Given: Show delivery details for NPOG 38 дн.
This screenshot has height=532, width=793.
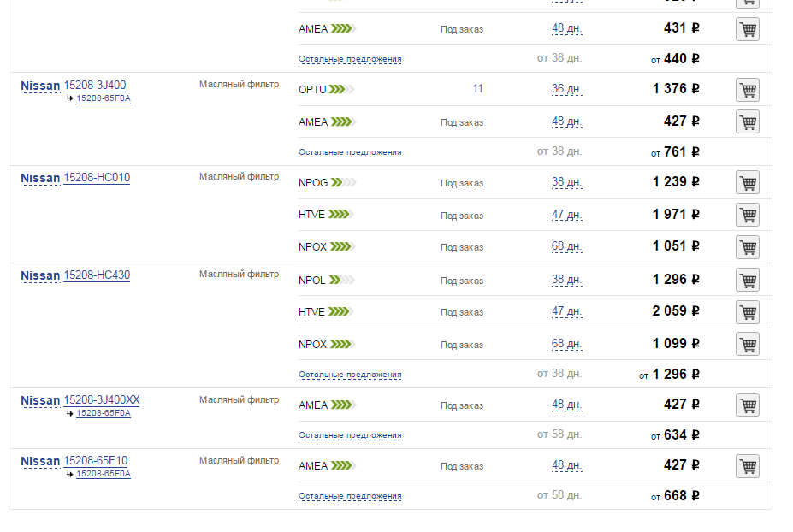Looking at the screenshot, I should pos(566,182).
